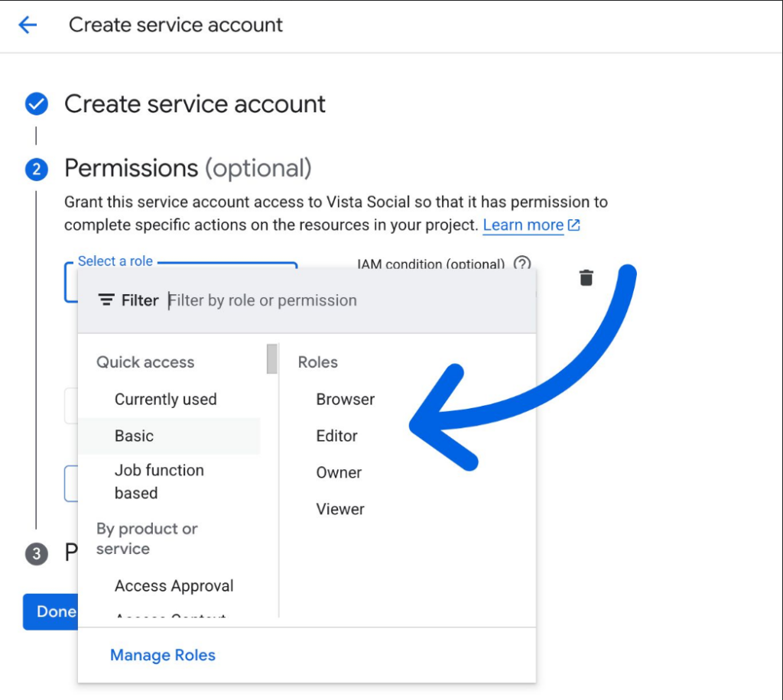Select Currently used in Quick access

tap(165, 400)
